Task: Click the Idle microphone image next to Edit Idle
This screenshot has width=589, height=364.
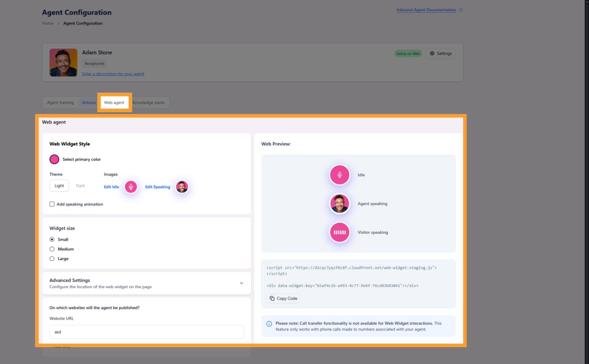Action: [x=131, y=187]
